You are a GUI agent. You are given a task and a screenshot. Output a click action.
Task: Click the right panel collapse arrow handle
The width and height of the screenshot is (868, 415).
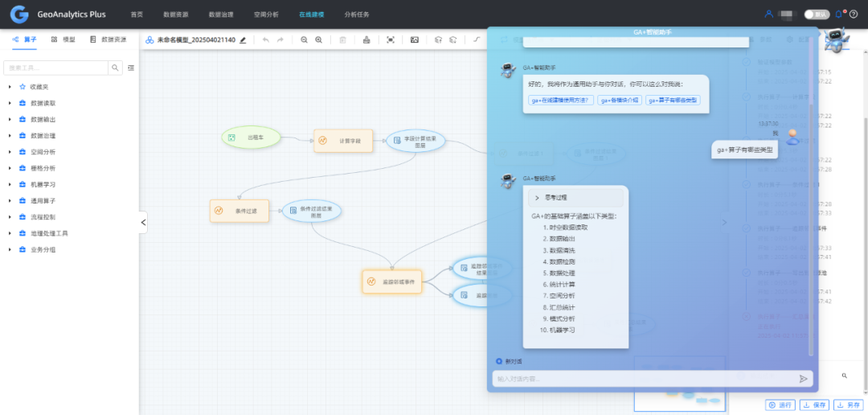click(725, 222)
